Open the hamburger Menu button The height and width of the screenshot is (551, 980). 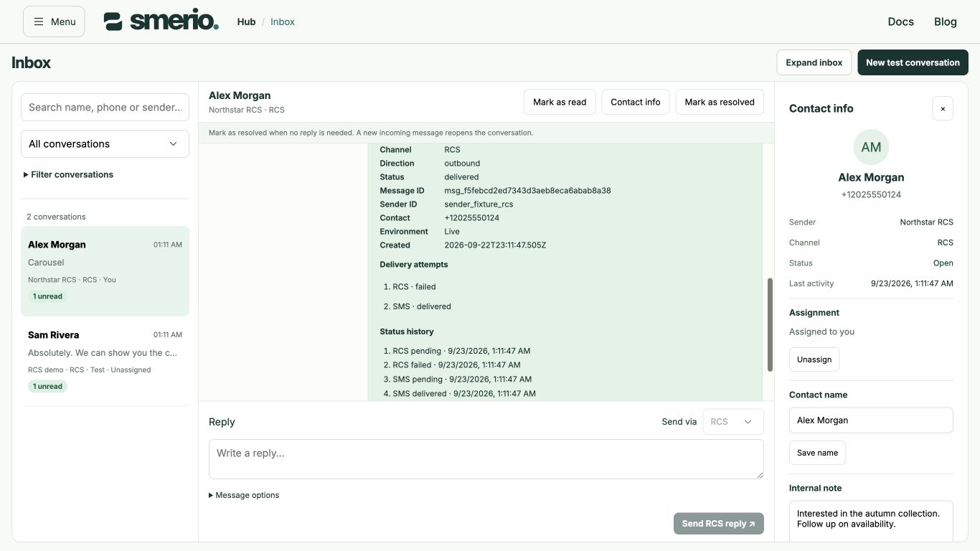pos(54,22)
